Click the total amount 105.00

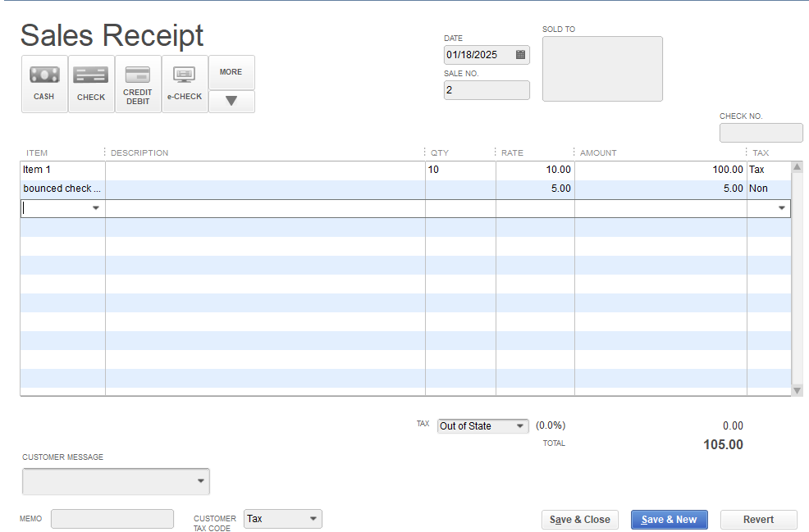(x=723, y=445)
